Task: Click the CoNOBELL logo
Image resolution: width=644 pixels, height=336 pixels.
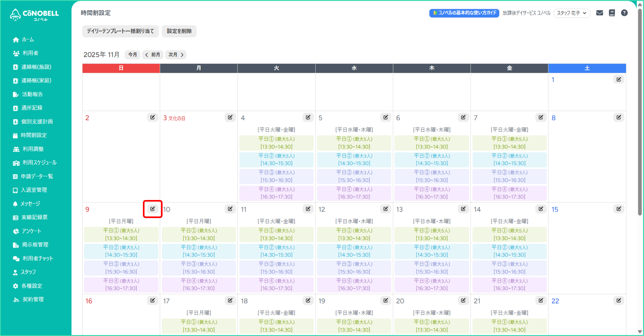Action: pos(34,15)
